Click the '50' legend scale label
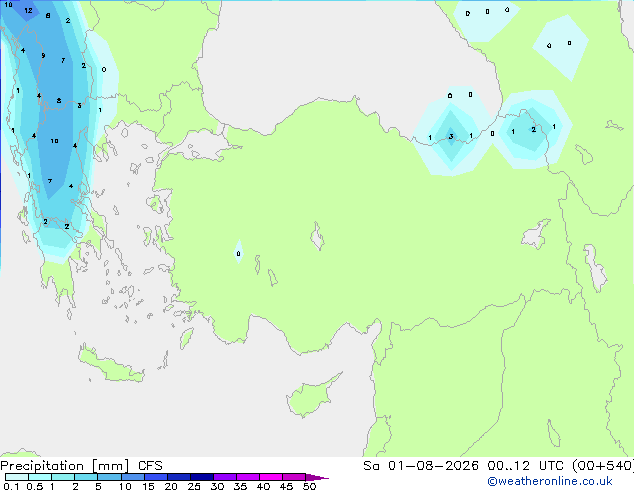 coord(309,486)
